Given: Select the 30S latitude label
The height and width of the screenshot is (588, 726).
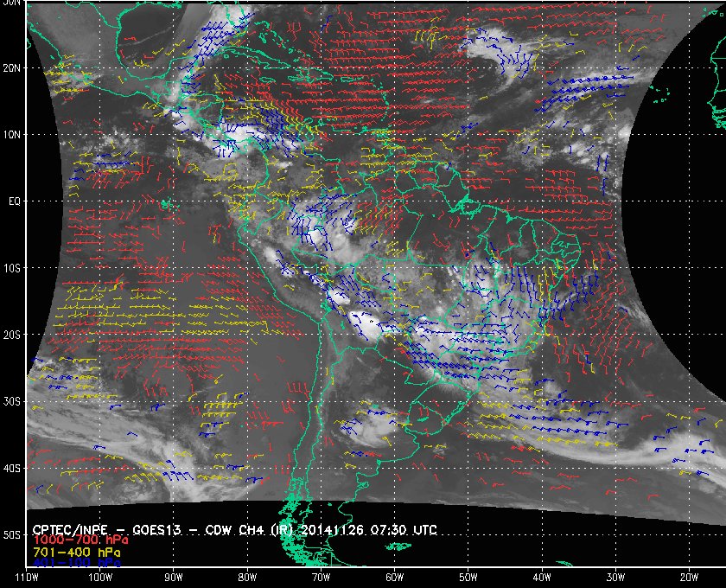Looking at the screenshot, I should 12,402.
